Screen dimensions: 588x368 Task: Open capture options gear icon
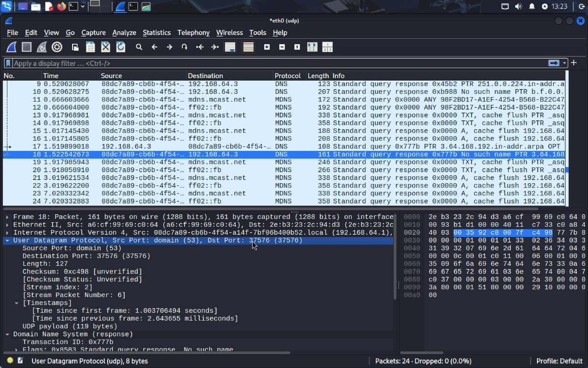click(x=57, y=47)
